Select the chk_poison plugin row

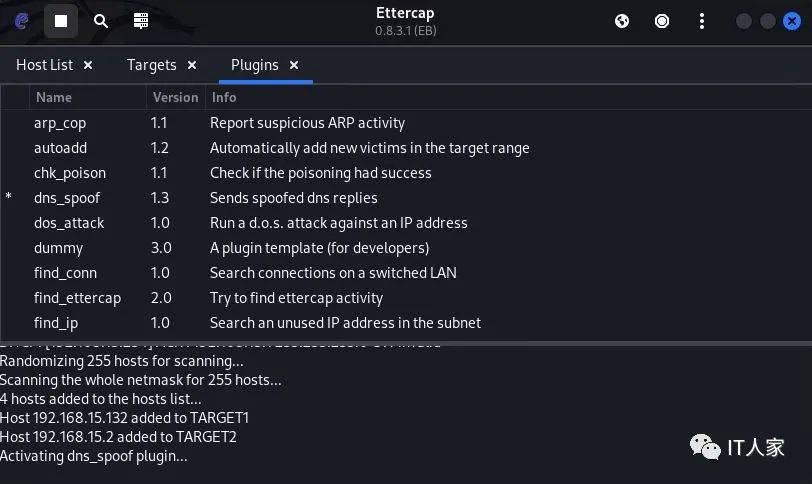pos(69,173)
